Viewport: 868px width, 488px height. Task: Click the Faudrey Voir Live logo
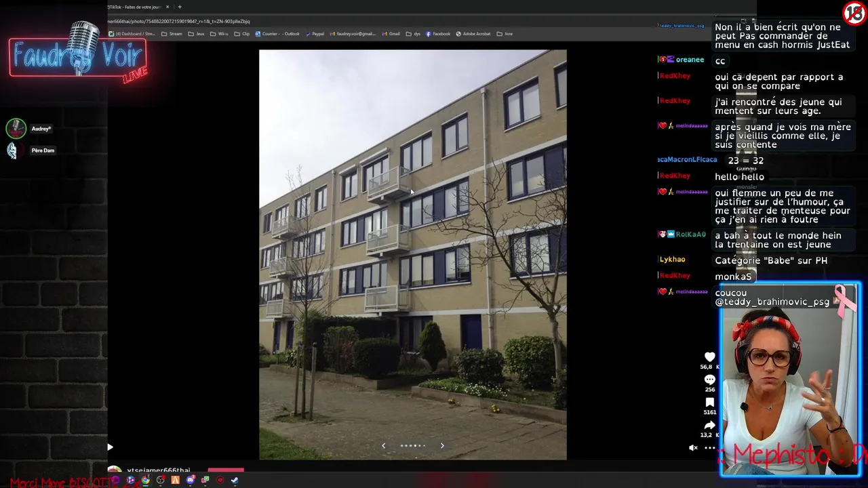[x=78, y=54]
